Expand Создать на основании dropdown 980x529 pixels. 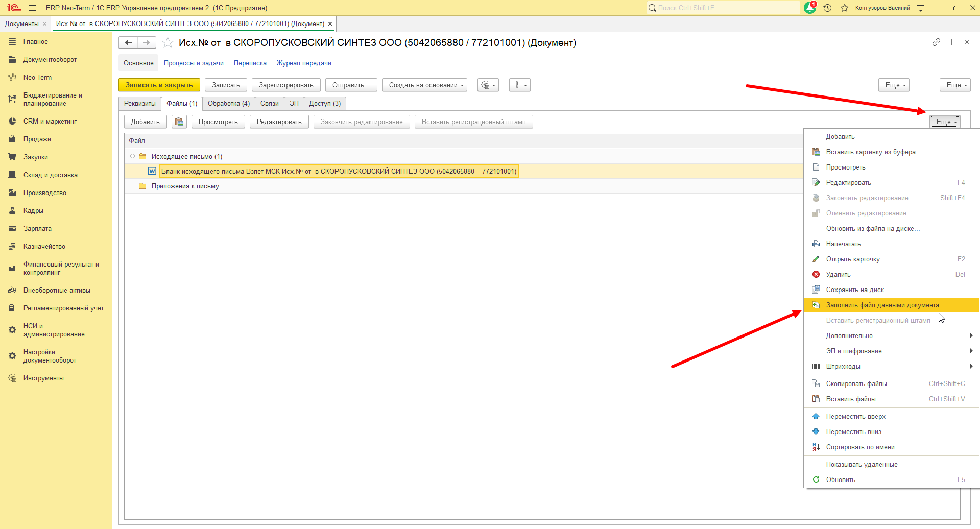click(x=424, y=85)
